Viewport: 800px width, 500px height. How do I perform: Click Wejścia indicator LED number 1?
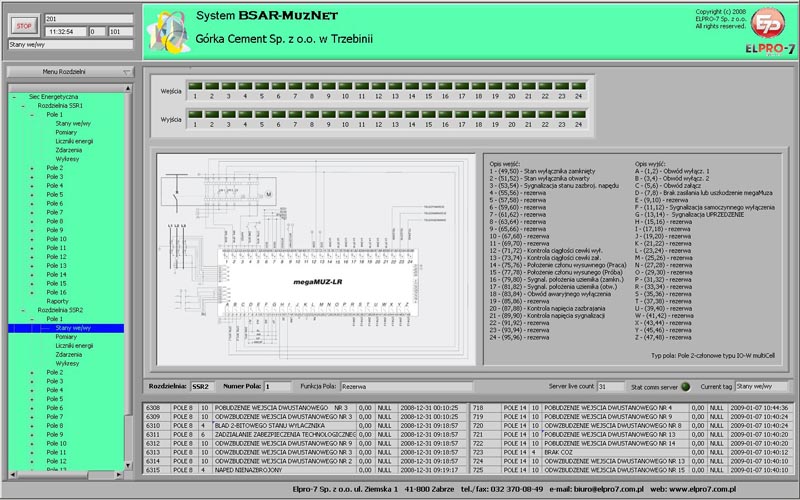[x=195, y=86]
